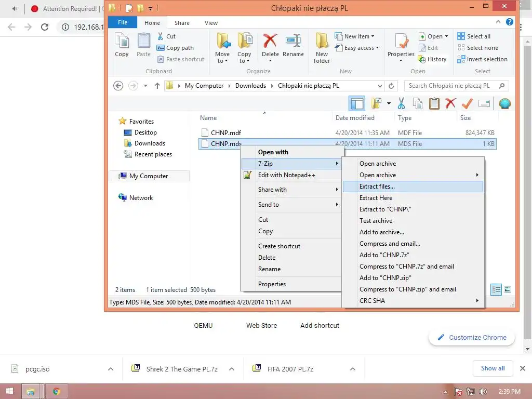Expand options for Shrek 2 The Game PL.7z
This screenshot has width=532, height=399.
[x=232, y=369]
